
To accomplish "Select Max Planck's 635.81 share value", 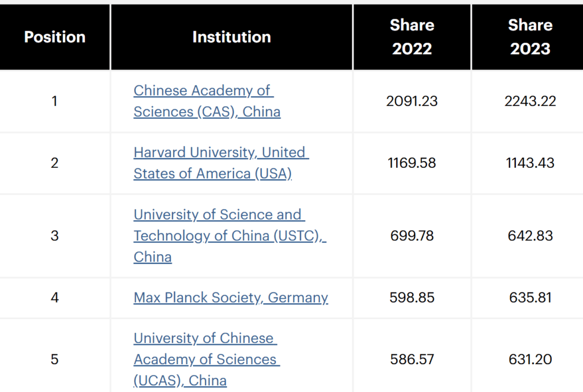I will click(530, 298).
